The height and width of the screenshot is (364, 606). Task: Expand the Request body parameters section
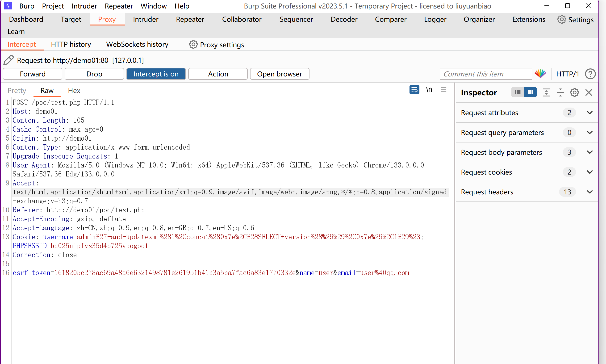click(x=589, y=152)
